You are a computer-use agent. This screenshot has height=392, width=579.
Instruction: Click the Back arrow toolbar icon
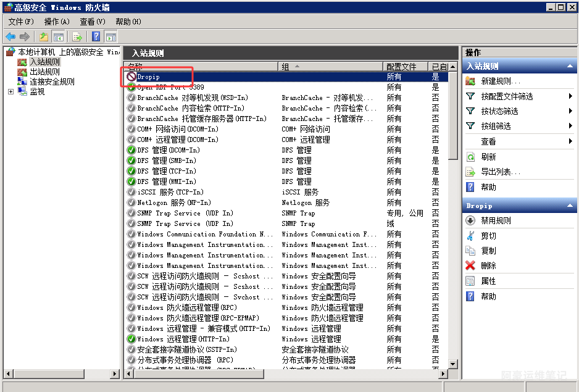(x=10, y=36)
